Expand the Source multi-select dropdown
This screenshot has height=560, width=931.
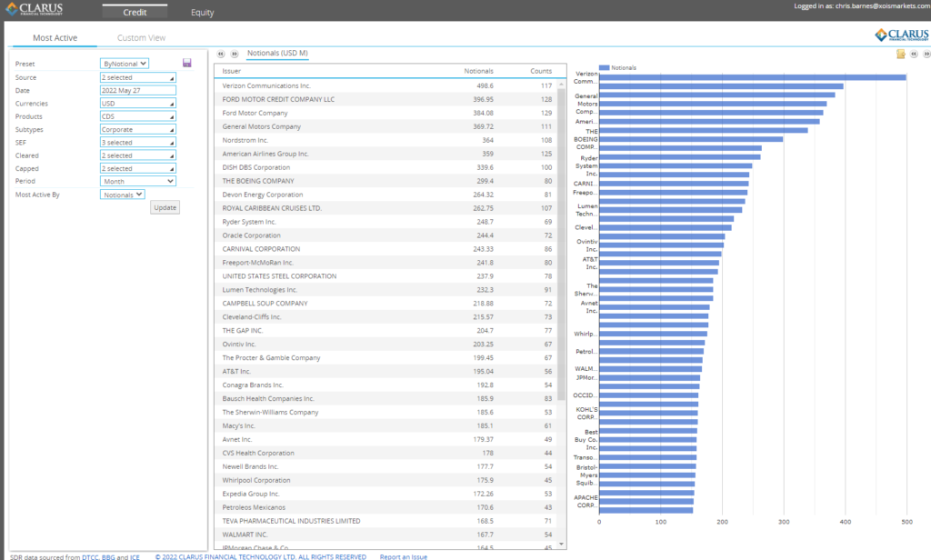click(138, 77)
